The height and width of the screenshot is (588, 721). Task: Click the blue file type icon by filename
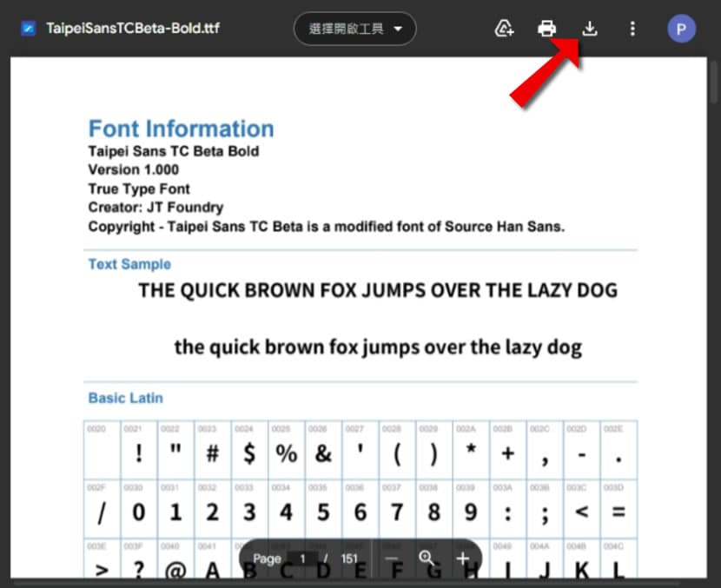(x=28, y=29)
